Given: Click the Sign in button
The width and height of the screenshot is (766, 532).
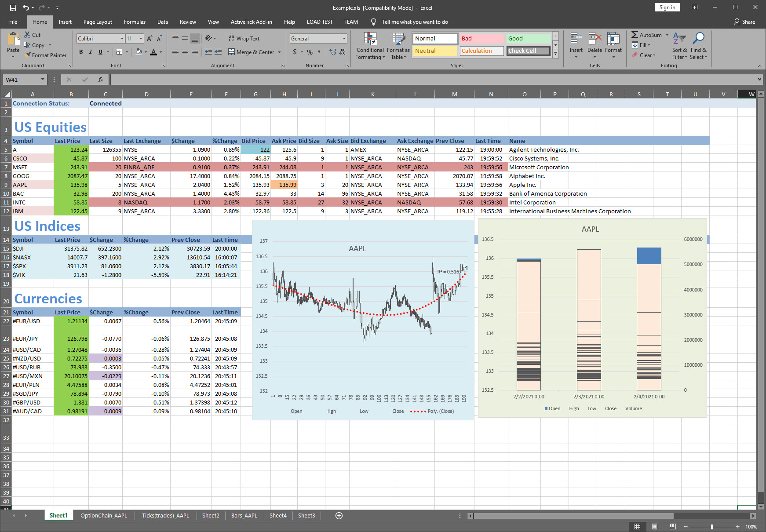Looking at the screenshot, I should tap(667, 7).
